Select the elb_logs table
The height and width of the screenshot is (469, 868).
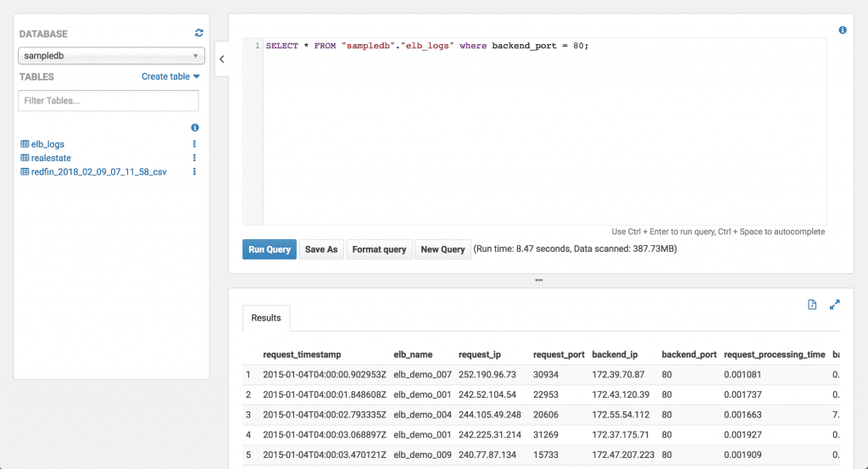47,144
